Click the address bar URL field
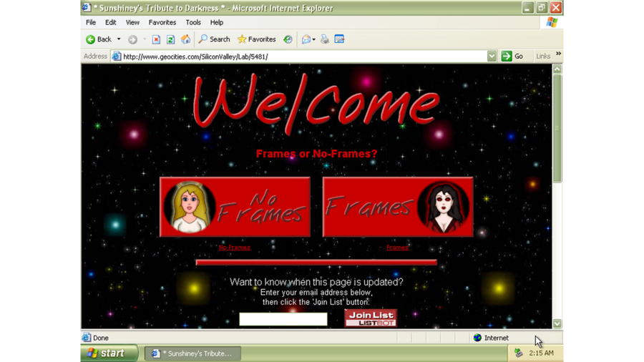 click(x=304, y=57)
